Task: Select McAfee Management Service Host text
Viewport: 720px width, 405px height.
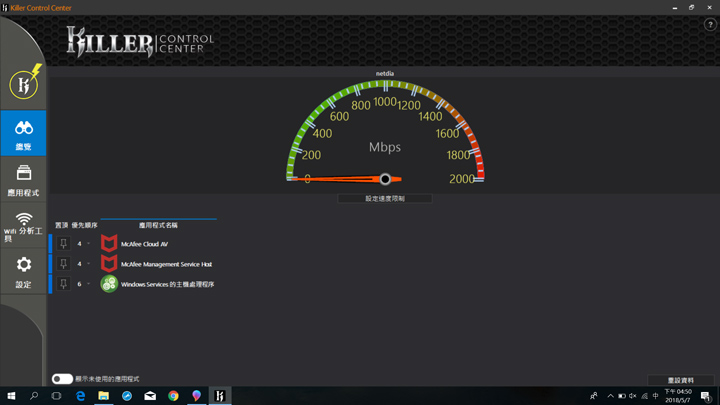Action: (x=166, y=264)
